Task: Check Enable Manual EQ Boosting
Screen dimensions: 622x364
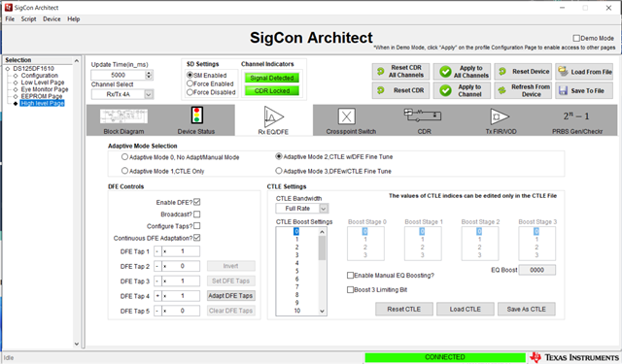Action: [350, 275]
